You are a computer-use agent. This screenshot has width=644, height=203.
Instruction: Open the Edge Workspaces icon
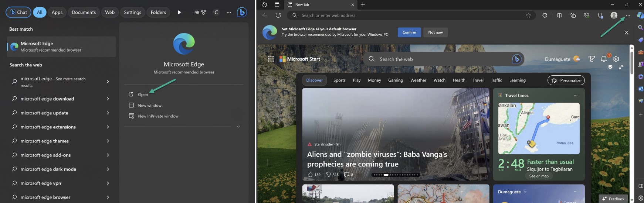(x=264, y=4)
